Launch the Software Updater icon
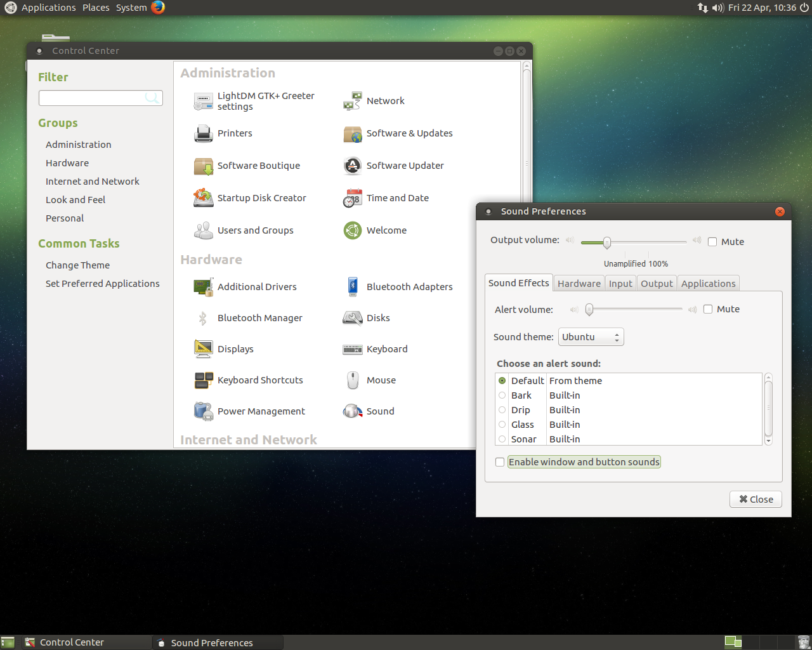Screen dimensions: 812x650 pos(353,166)
